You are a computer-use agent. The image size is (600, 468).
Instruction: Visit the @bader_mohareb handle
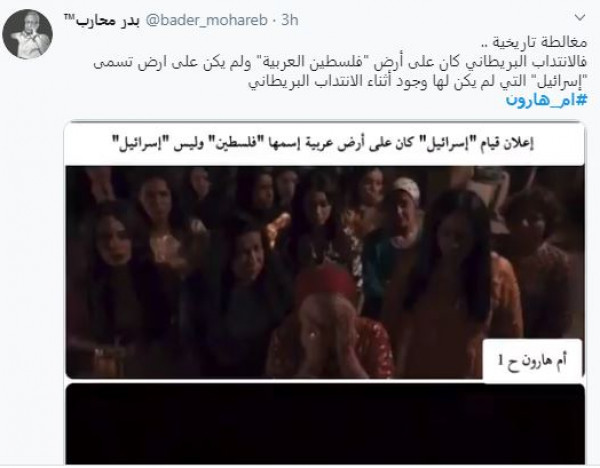(x=207, y=20)
